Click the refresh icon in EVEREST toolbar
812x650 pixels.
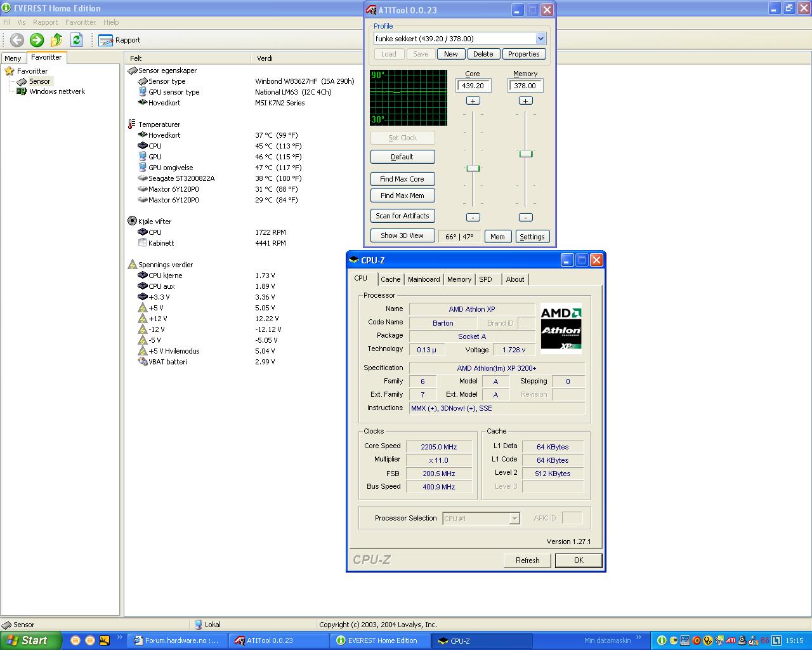tap(76, 40)
